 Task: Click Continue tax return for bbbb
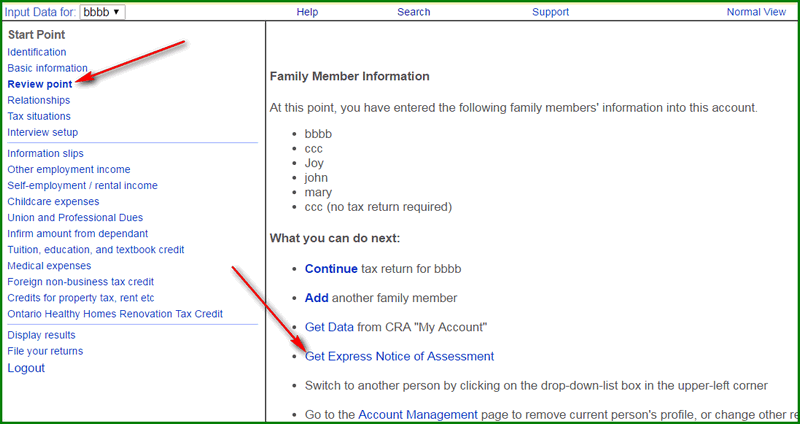click(331, 269)
